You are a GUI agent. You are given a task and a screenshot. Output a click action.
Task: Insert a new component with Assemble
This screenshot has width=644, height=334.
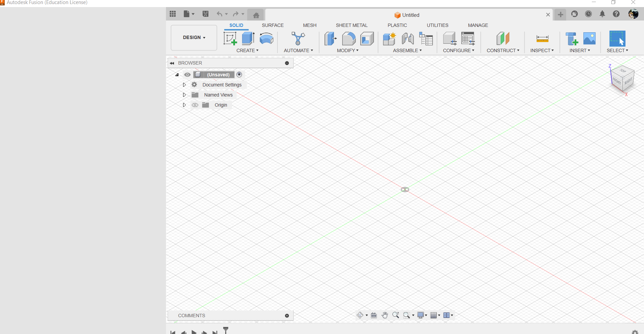[x=389, y=39]
